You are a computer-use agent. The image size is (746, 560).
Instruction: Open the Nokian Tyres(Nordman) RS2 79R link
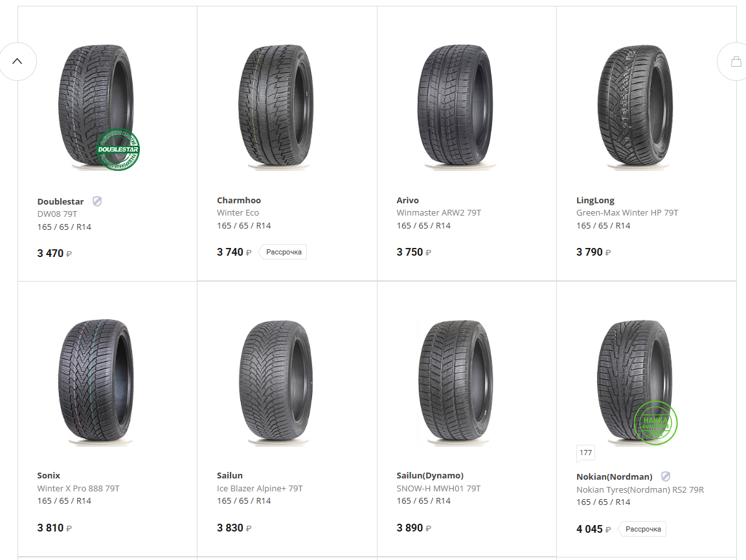(640, 490)
